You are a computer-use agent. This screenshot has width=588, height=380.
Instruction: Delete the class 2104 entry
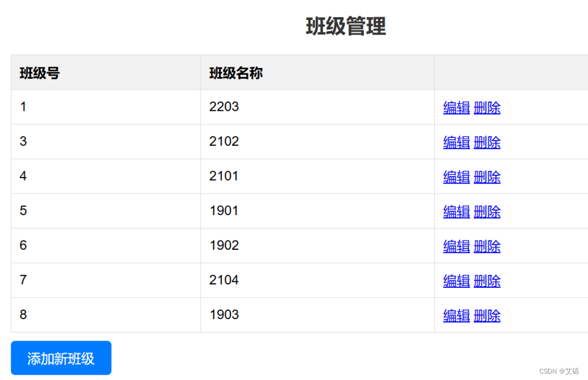pos(487,281)
